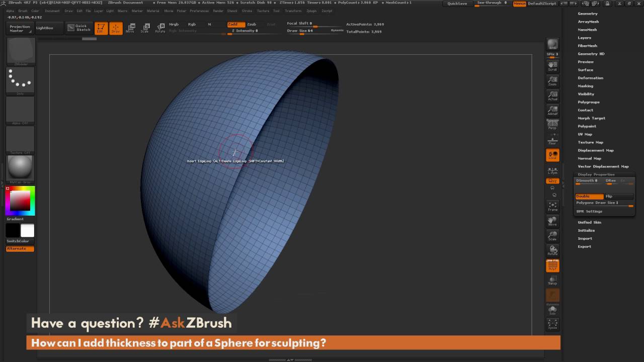Select the top shelf Scale icon
The height and width of the screenshot is (362, 644).
(145, 28)
